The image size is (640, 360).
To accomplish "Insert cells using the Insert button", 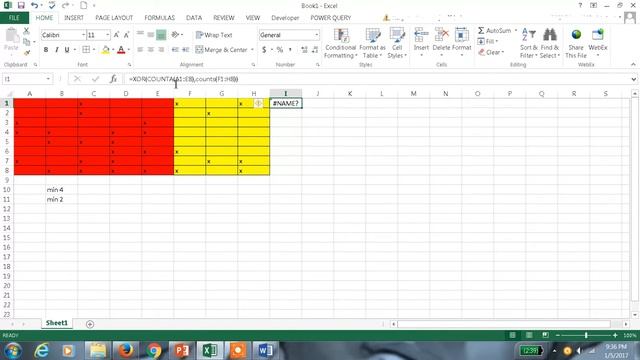I will tap(421, 41).
